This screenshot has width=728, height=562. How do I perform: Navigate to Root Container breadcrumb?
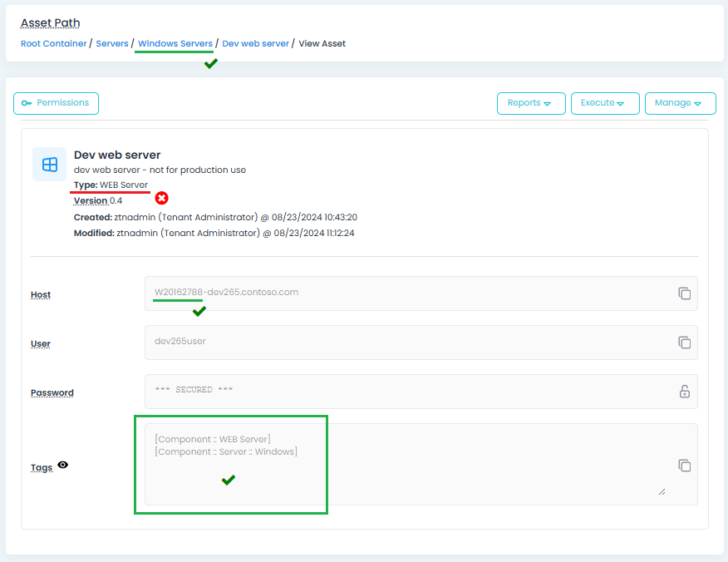[x=53, y=43]
